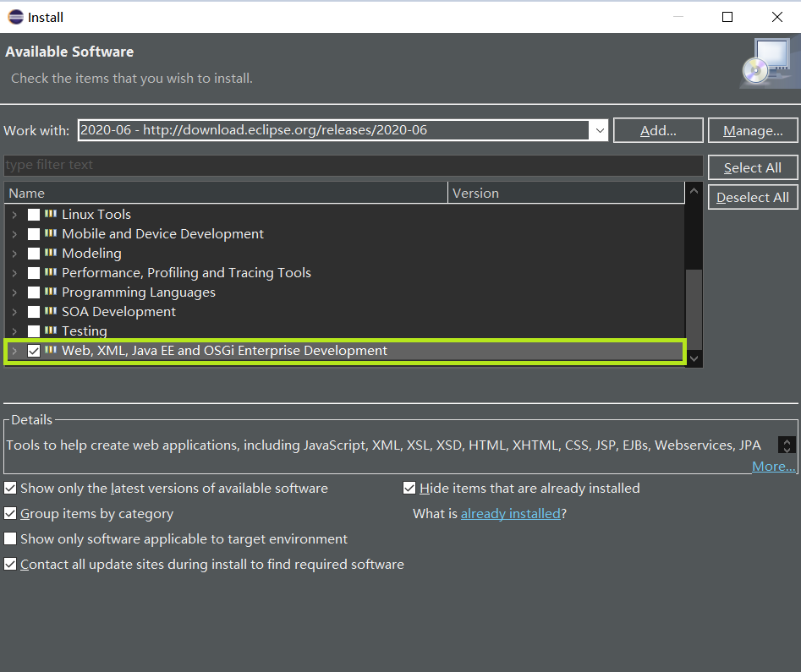This screenshot has width=801, height=672.
Task: Click the scrollbar down arrow in the list
Action: pos(694,358)
